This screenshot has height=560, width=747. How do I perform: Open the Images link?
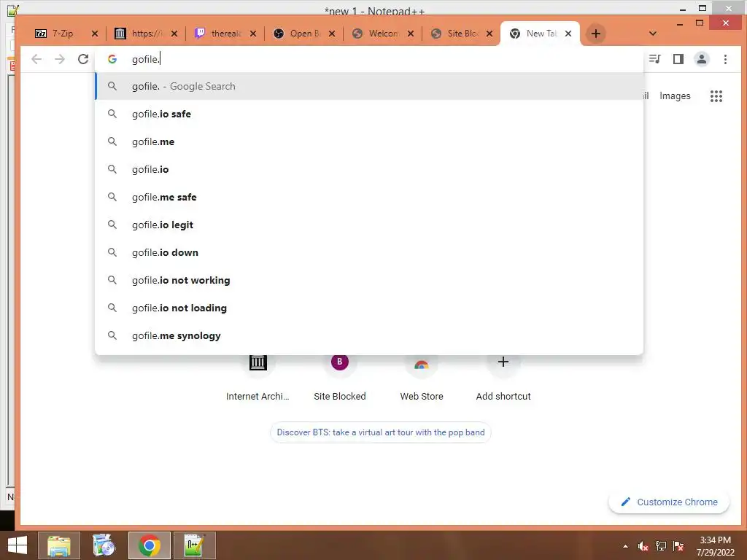pyautogui.click(x=675, y=96)
